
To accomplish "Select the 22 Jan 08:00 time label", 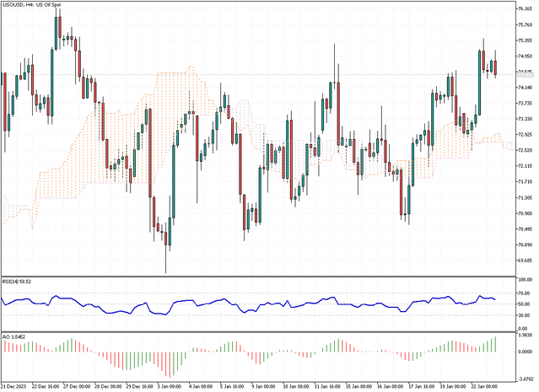I will point(484,386).
